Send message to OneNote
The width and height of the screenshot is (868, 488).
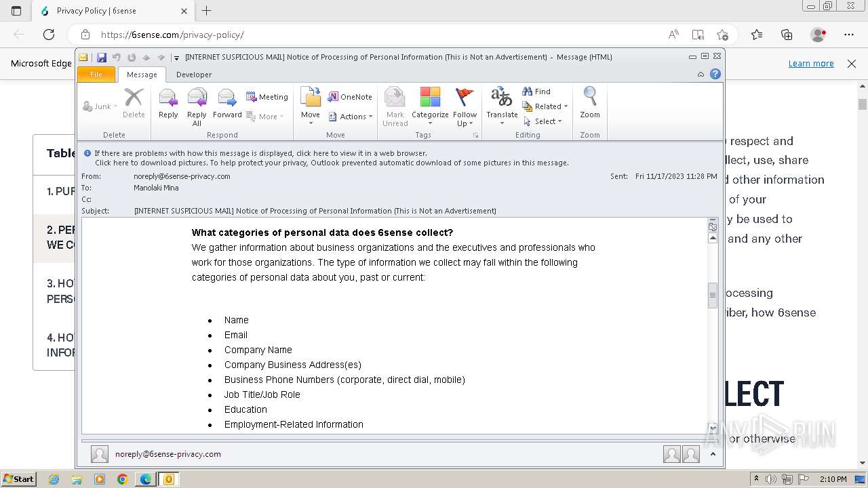point(350,97)
